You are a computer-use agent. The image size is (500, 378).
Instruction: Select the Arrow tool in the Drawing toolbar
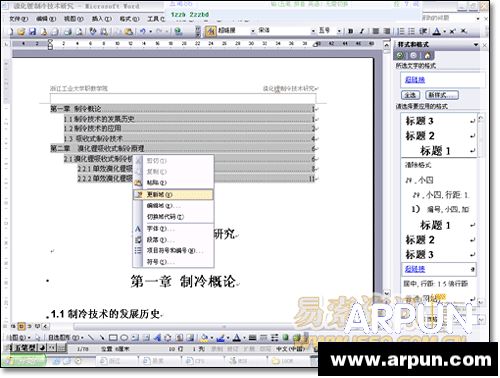pos(102,338)
